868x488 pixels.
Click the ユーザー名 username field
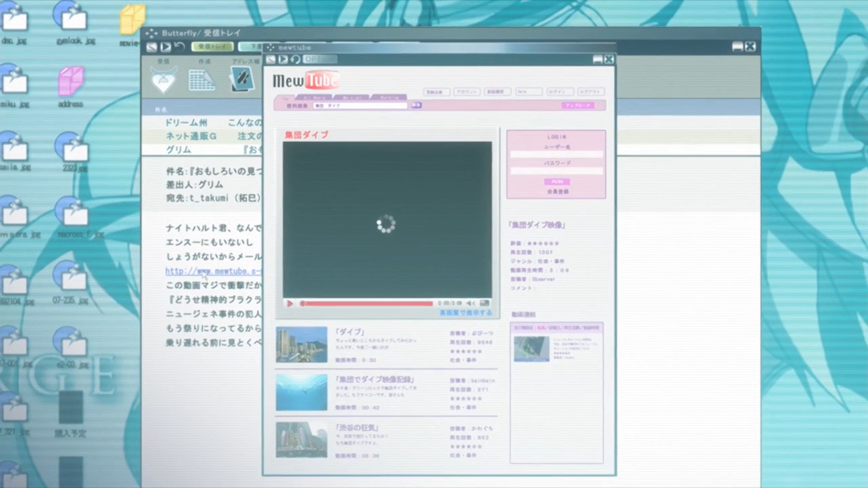pos(557,155)
